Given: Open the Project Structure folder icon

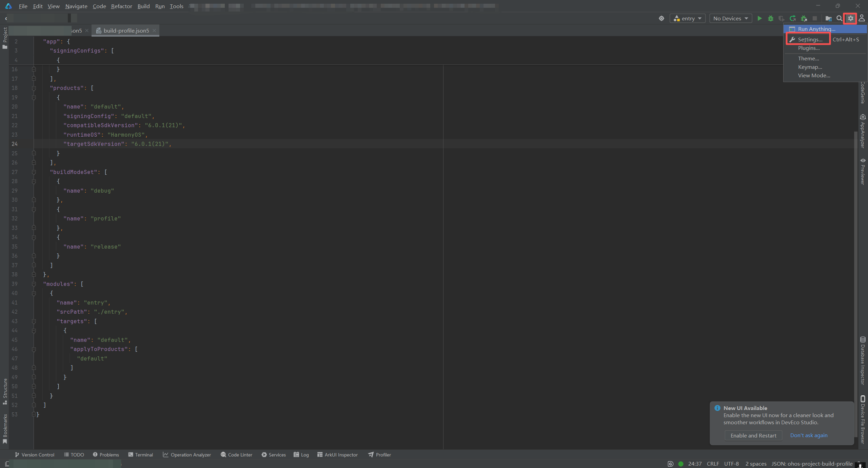Looking at the screenshot, I should tap(828, 18).
